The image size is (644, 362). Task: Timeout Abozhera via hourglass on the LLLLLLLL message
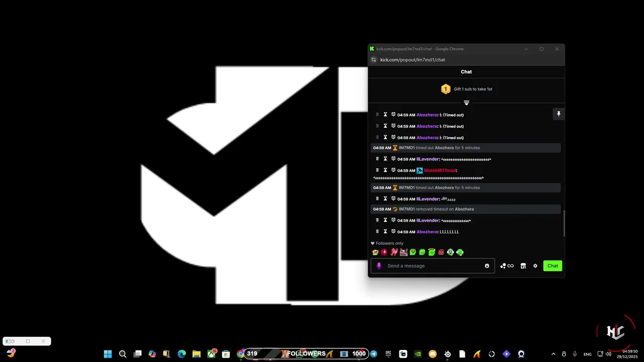tap(385, 232)
